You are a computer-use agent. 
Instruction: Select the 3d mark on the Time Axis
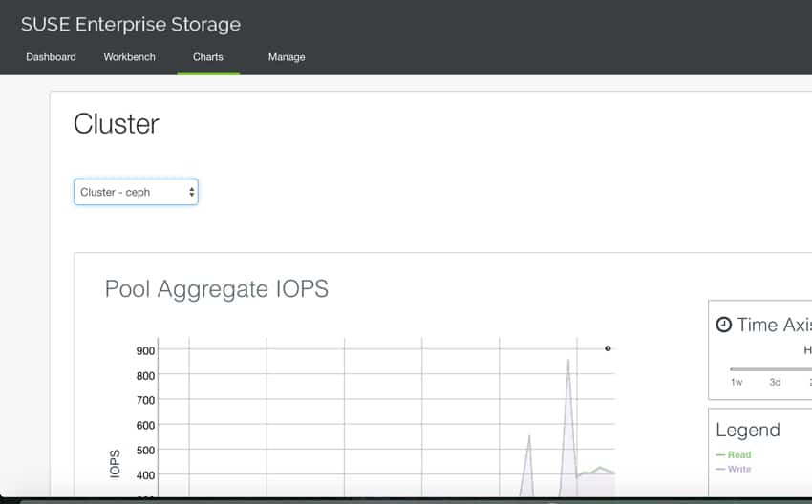[x=775, y=382]
